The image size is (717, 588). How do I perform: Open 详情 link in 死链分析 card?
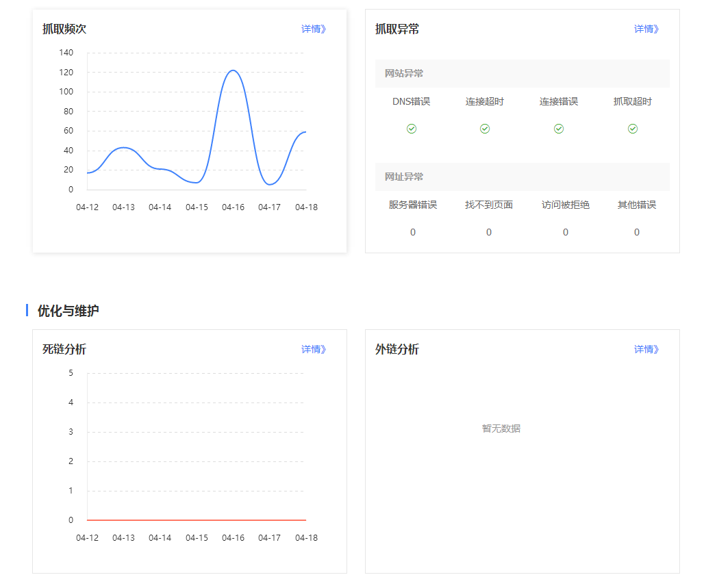point(314,349)
